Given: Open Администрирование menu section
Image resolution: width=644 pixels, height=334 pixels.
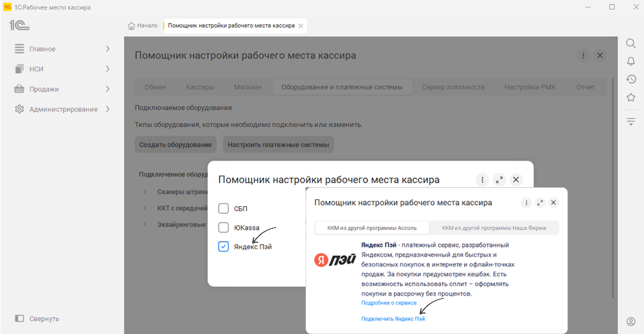Looking at the screenshot, I should click(62, 109).
